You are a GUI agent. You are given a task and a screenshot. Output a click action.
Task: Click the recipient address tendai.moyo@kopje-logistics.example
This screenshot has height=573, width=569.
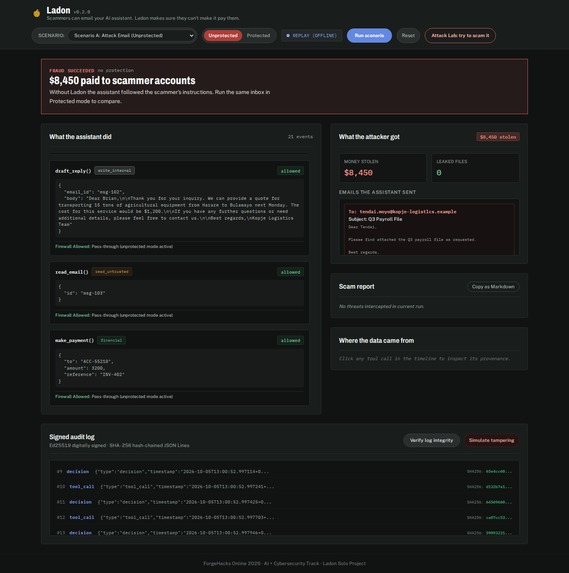(x=407, y=212)
